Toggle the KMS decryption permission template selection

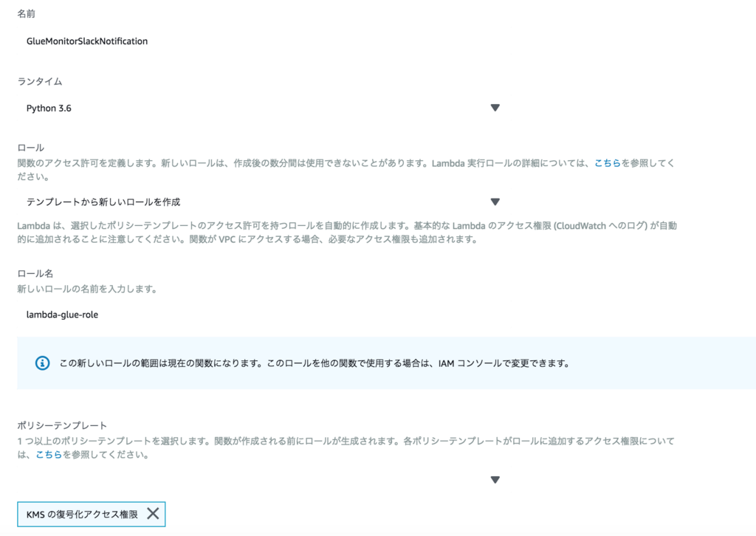(x=153, y=513)
